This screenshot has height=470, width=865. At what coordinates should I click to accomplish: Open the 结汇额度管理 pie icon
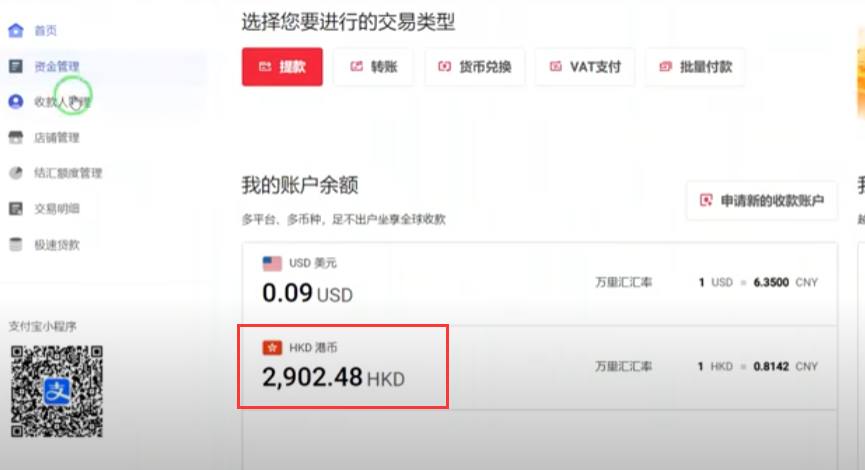15,173
